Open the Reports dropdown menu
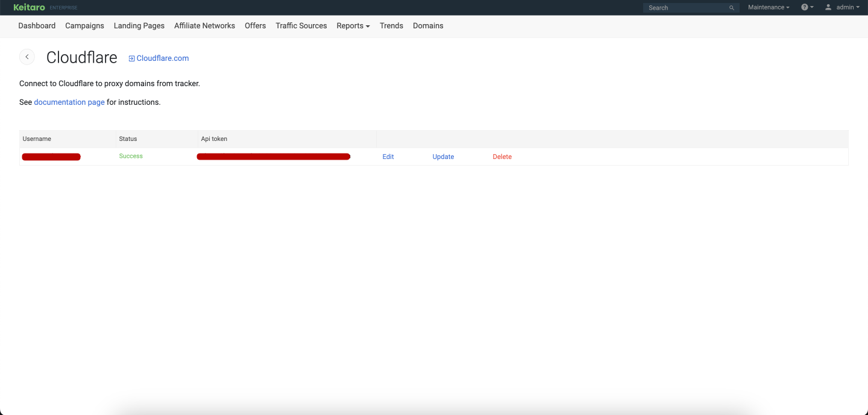This screenshot has width=868, height=415. click(x=353, y=26)
